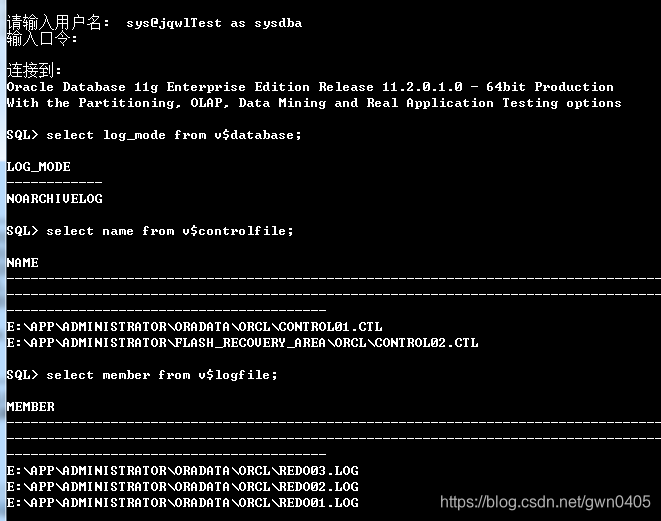Screen dimensions: 661x521
Task: Click the LOG_MODE column header
Action: pos(39,167)
